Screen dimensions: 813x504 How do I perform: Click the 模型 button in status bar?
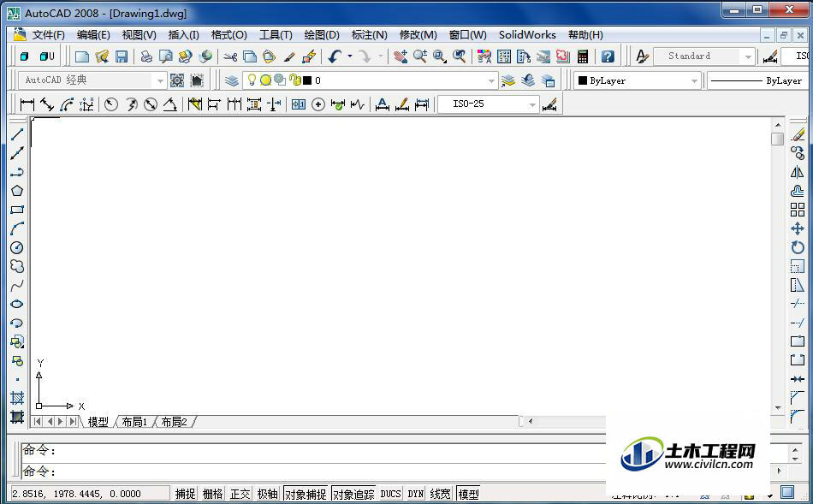(x=468, y=494)
